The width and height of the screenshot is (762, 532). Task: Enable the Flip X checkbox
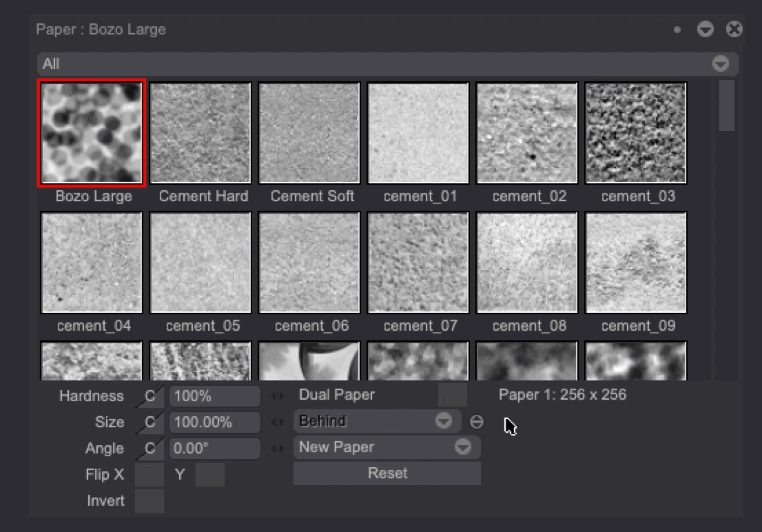150,475
